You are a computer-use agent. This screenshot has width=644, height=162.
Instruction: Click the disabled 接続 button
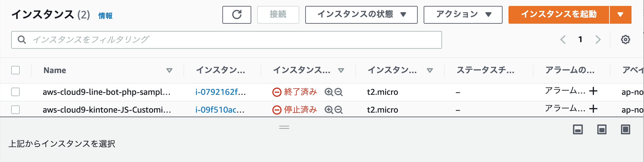(278, 15)
